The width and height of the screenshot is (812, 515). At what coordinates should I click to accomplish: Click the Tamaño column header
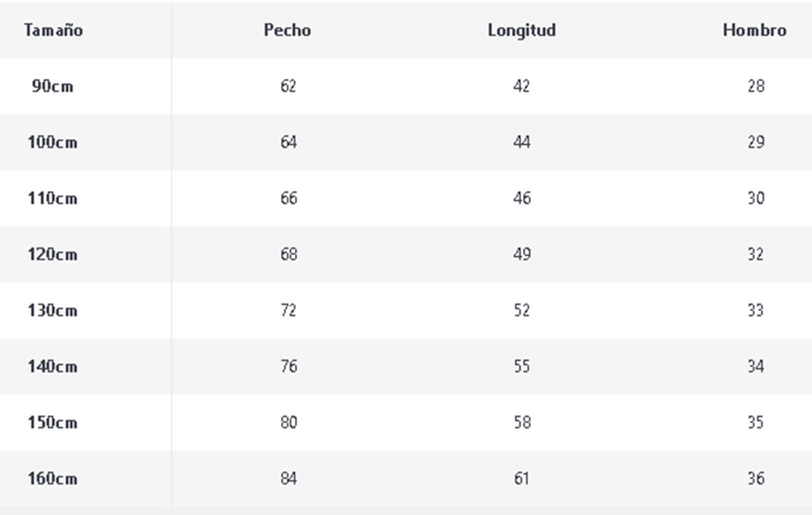coord(53,30)
